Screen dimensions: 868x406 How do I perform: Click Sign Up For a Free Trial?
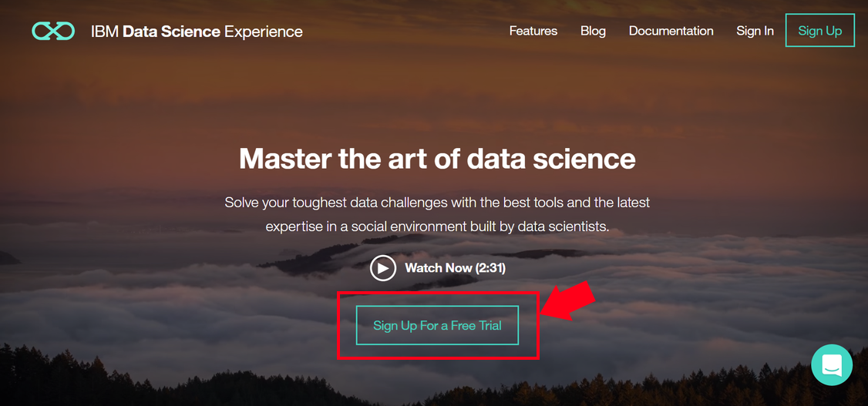tap(437, 325)
